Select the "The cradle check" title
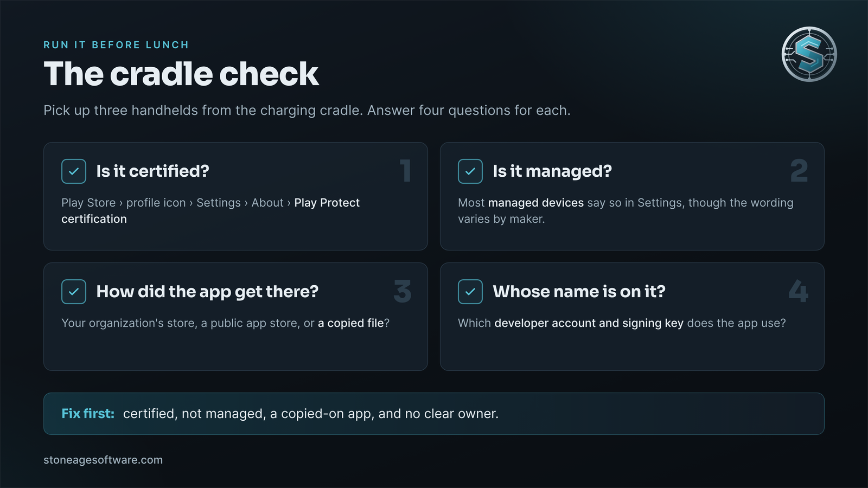 [x=181, y=74]
